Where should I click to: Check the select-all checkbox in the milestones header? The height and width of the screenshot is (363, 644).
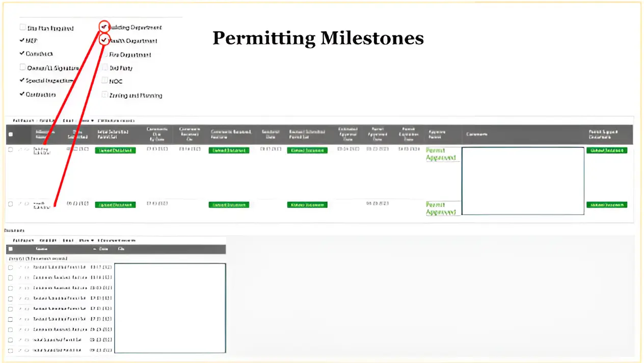tap(10, 134)
